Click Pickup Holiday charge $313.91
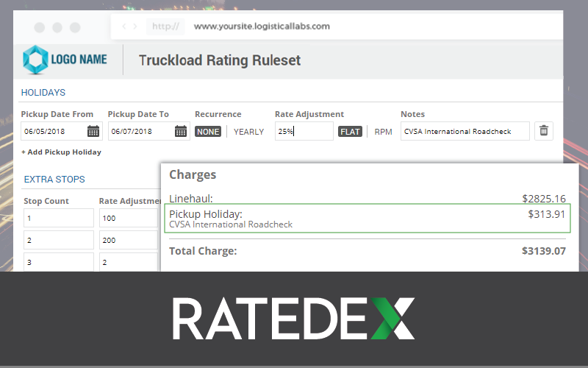Image resolution: width=588 pixels, height=368 pixels. (x=546, y=214)
